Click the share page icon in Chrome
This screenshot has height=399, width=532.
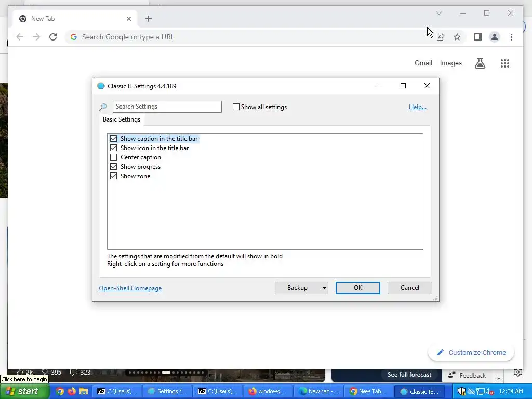(441, 37)
